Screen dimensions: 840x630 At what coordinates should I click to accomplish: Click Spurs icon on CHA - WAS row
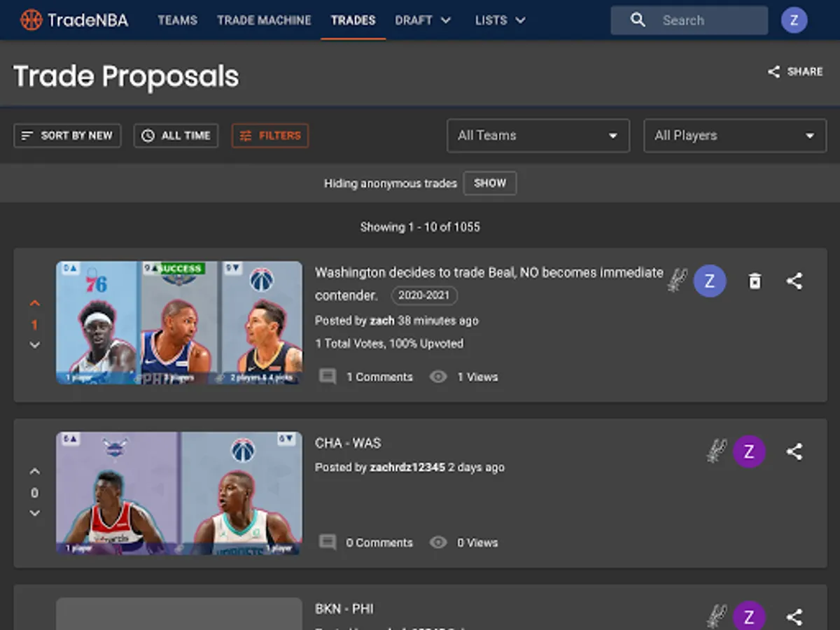coord(716,451)
